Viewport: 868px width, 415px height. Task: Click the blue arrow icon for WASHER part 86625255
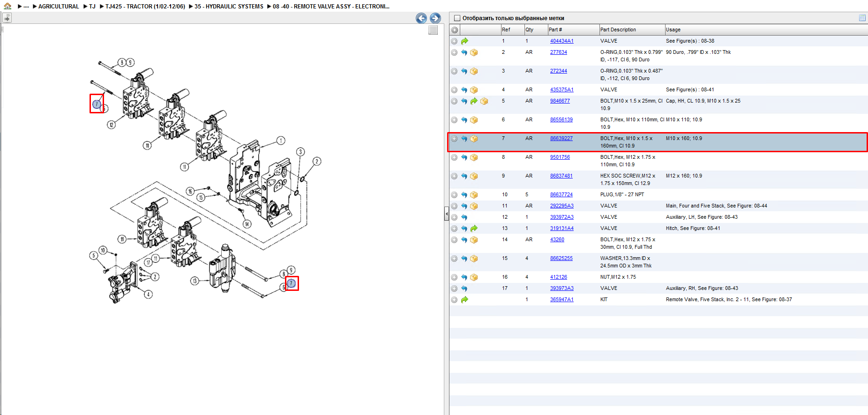click(464, 259)
